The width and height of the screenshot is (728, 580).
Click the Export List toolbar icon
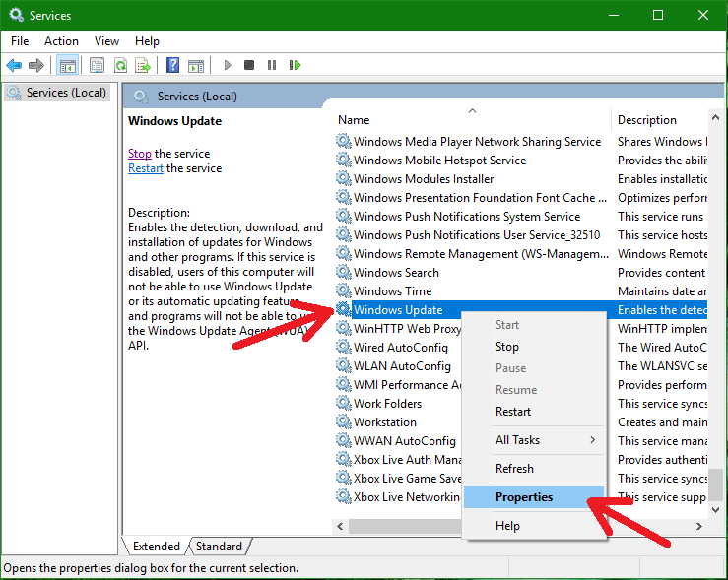click(x=143, y=65)
